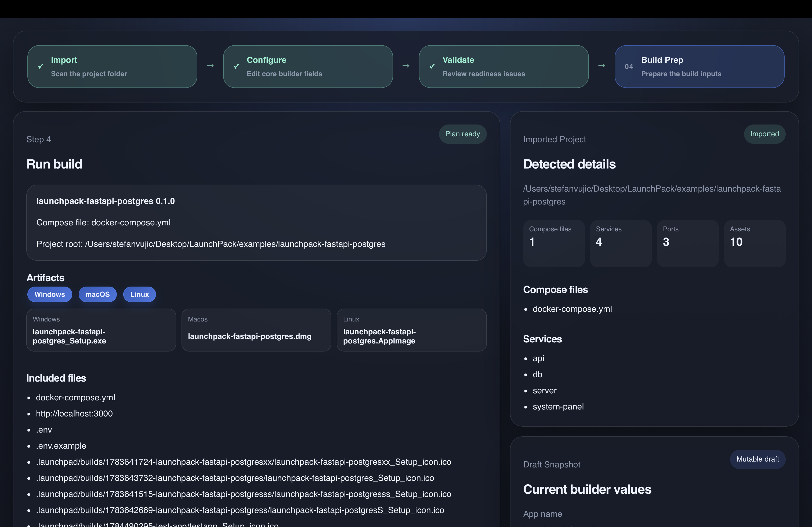Select the Linux AppImage artifact card
The width and height of the screenshot is (812, 527).
(x=411, y=330)
